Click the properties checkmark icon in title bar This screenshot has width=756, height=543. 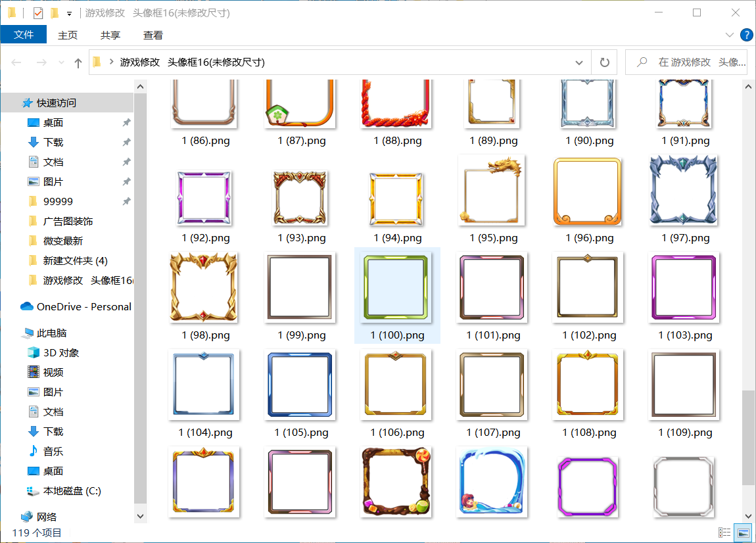38,13
